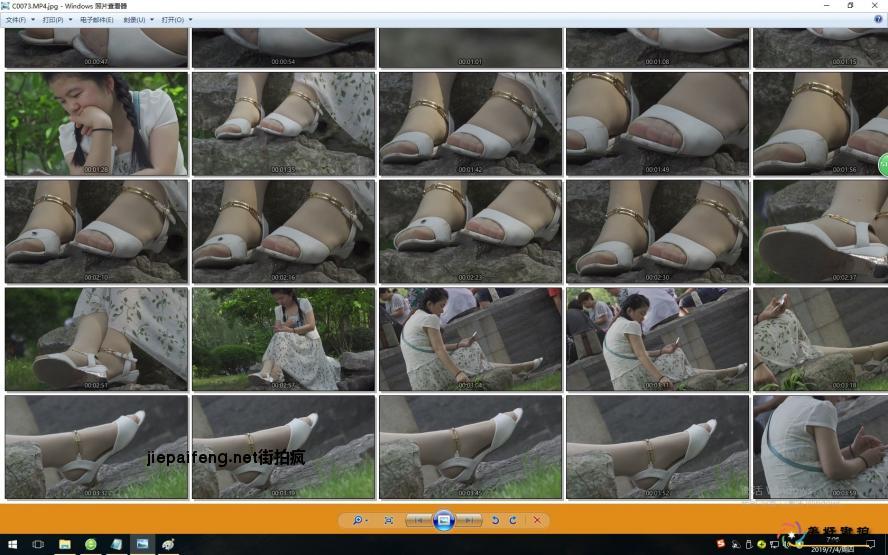The image size is (888, 555).
Task: Open File Explorer from the taskbar
Action: coord(65,544)
